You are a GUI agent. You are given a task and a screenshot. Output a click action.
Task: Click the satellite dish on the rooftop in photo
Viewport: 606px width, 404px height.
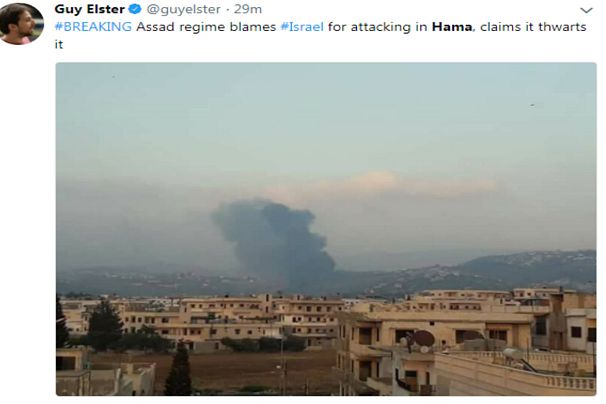[424, 338]
